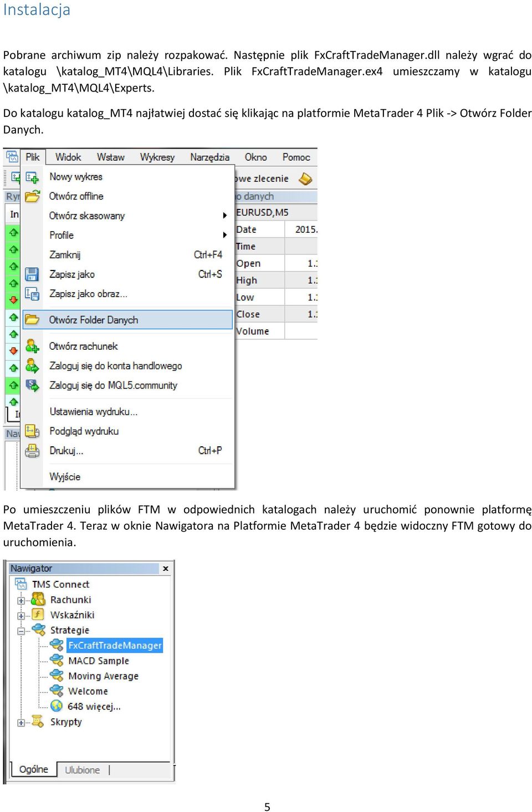
Task: Expand the Rachunki tree node
Action: (21, 600)
